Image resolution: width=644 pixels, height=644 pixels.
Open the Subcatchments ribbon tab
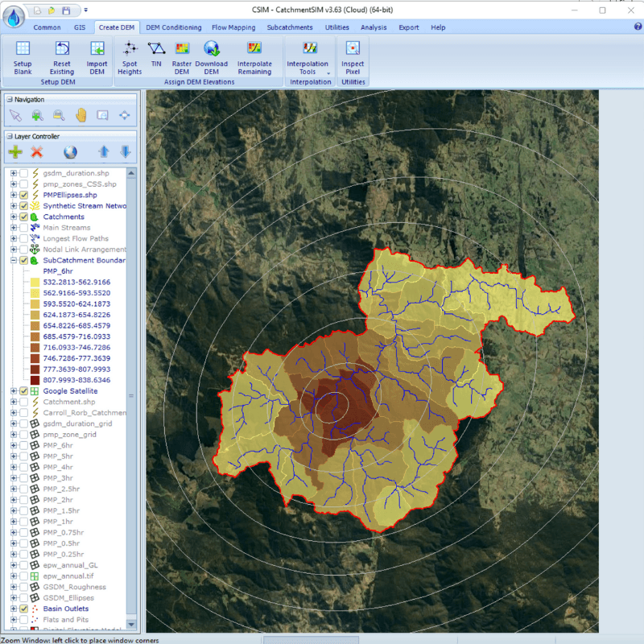coord(290,27)
